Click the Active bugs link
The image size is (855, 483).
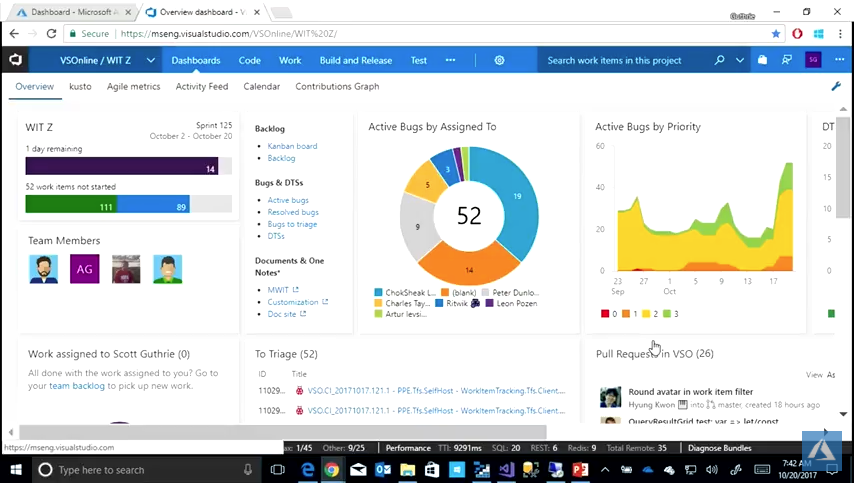pyautogui.click(x=288, y=200)
